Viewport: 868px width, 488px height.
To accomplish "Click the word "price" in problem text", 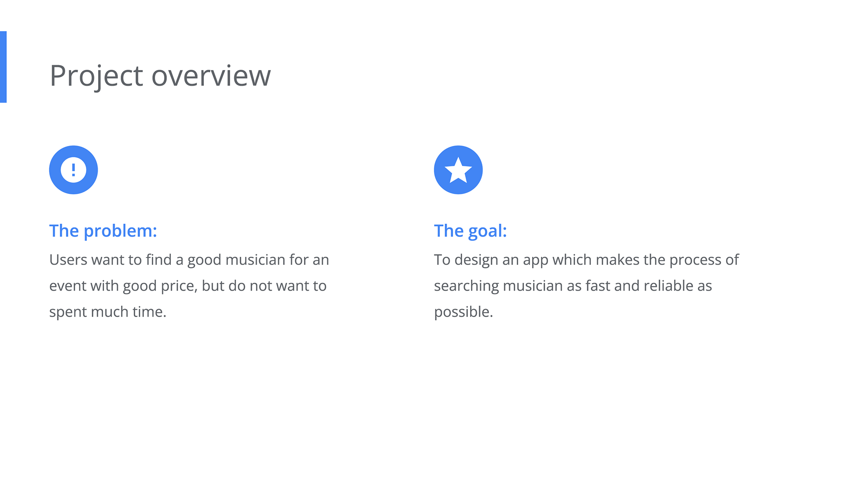I will (x=179, y=286).
